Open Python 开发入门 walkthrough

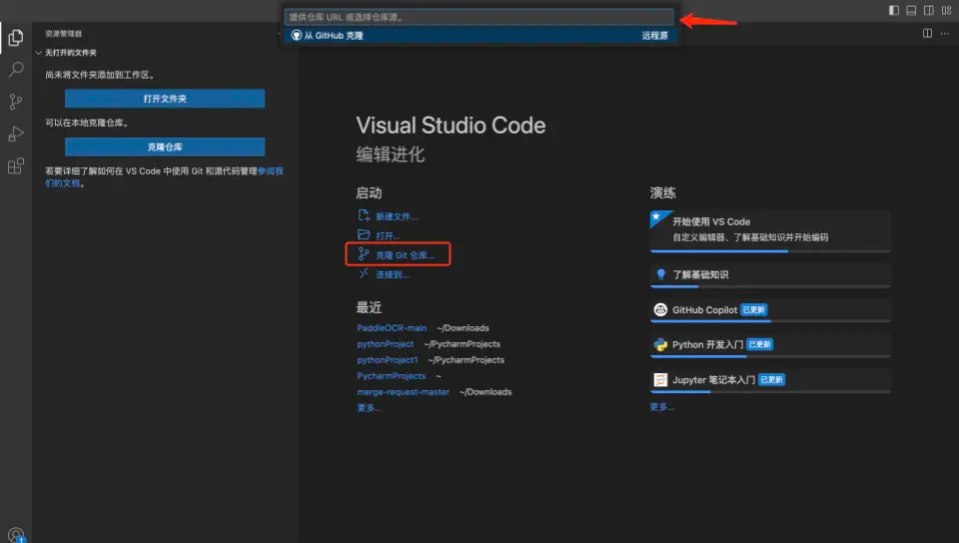pos(770,345)
